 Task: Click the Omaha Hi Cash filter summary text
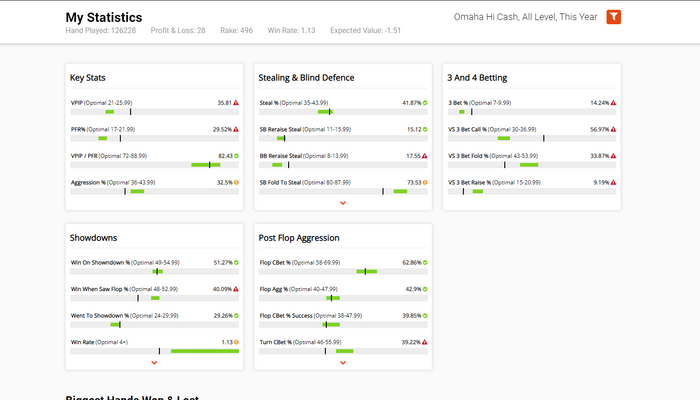pyautogui.click(x=525, y=17)
